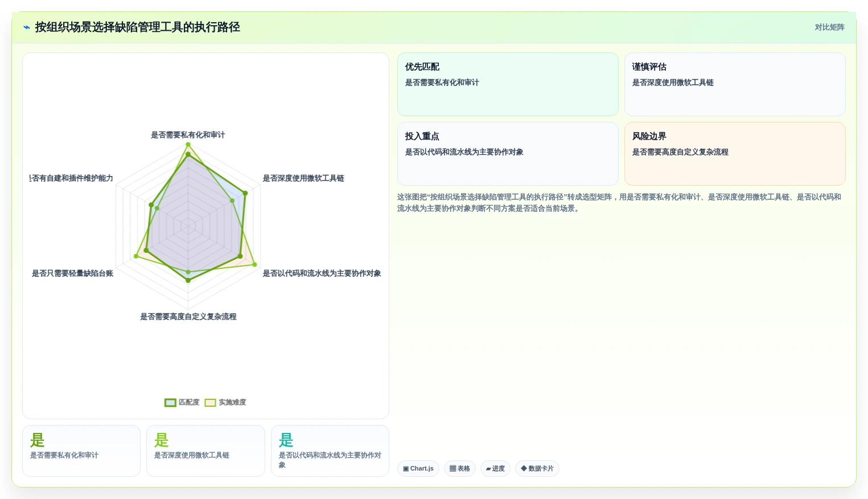Select the 风险边界 card
The width and height of the screenshot is (868, 499).
click(735, 154)
